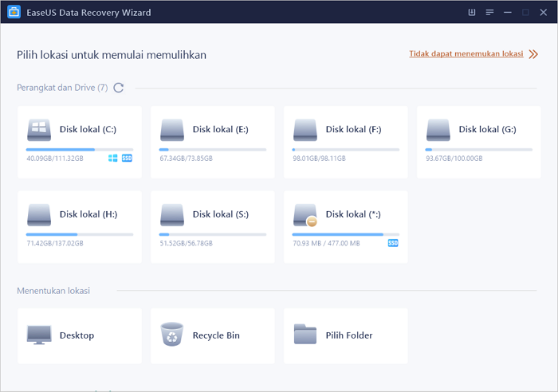Refresh the Perangkat dan Drive list
This screenshot has width=558, height=392.
coord(119,88)
